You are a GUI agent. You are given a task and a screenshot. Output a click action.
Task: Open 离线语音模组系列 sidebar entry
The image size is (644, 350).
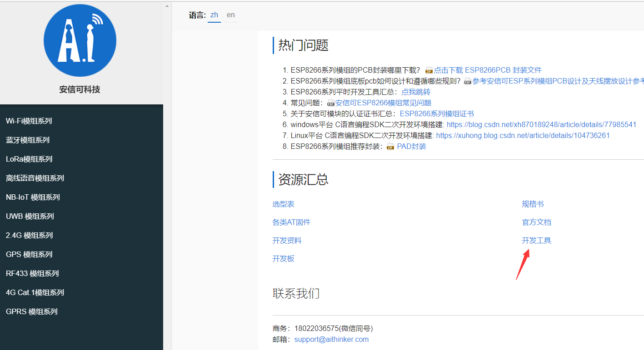coord(35,178)
